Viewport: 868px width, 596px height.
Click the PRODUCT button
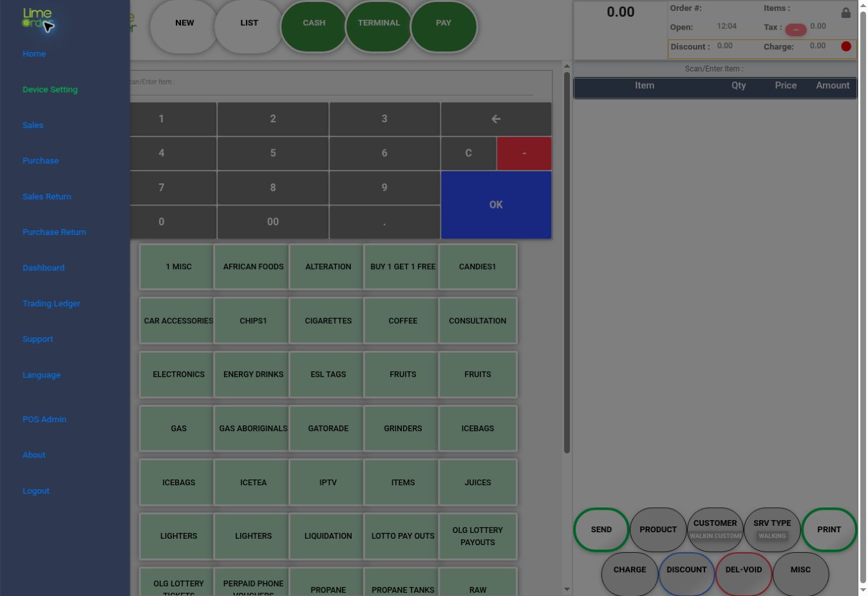click(x=658, y=530)
